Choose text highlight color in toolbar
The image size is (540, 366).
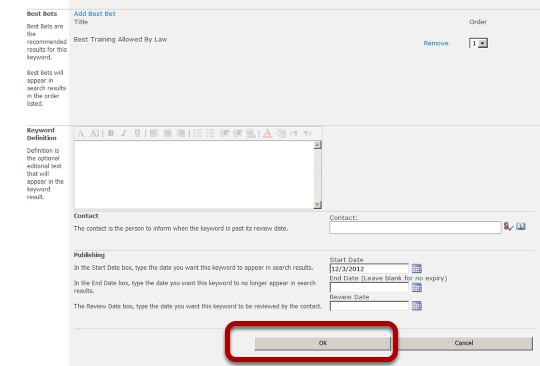281,133
